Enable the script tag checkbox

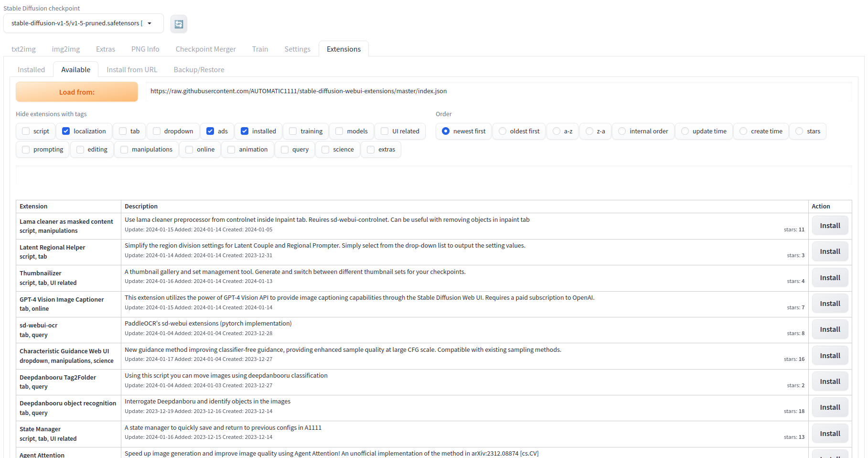pos(26,131)
